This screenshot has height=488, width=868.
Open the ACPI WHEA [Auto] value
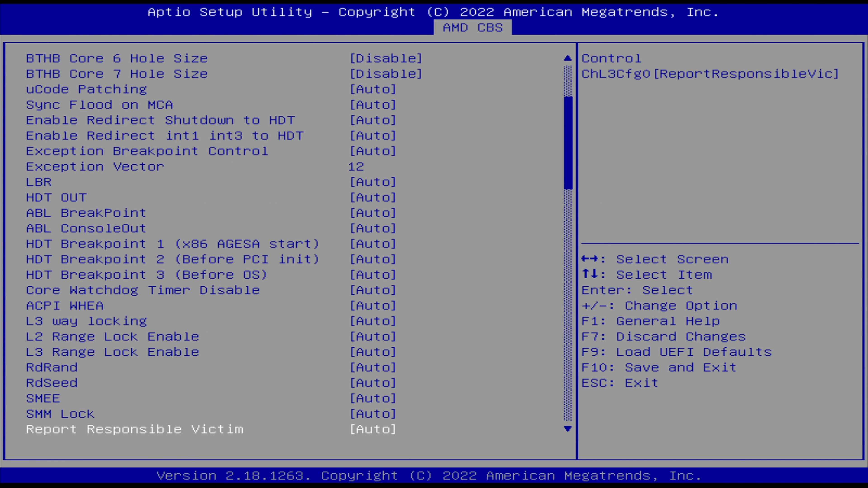click(x=373, y=306)
